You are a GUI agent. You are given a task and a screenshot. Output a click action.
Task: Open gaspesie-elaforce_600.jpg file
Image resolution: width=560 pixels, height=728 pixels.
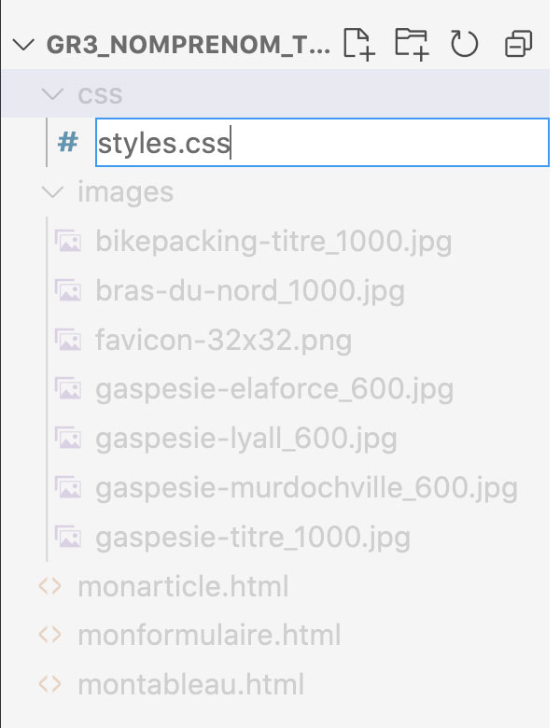[273, 389]
